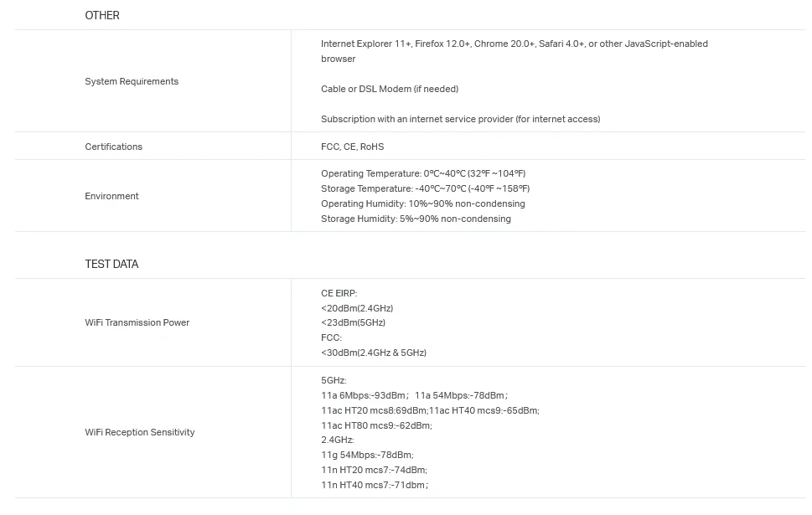The width and height of the screenshot is (812, 515).
Task: Click the <30dBm(2.4GHz & 5GHz) FCC value
Action: [374, 353]
